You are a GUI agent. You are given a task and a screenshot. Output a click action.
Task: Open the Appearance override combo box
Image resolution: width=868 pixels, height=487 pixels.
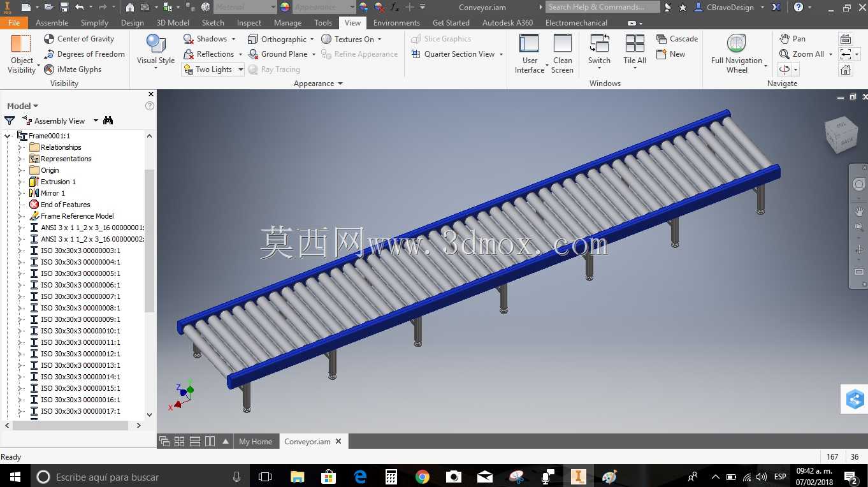coord(324,7)
